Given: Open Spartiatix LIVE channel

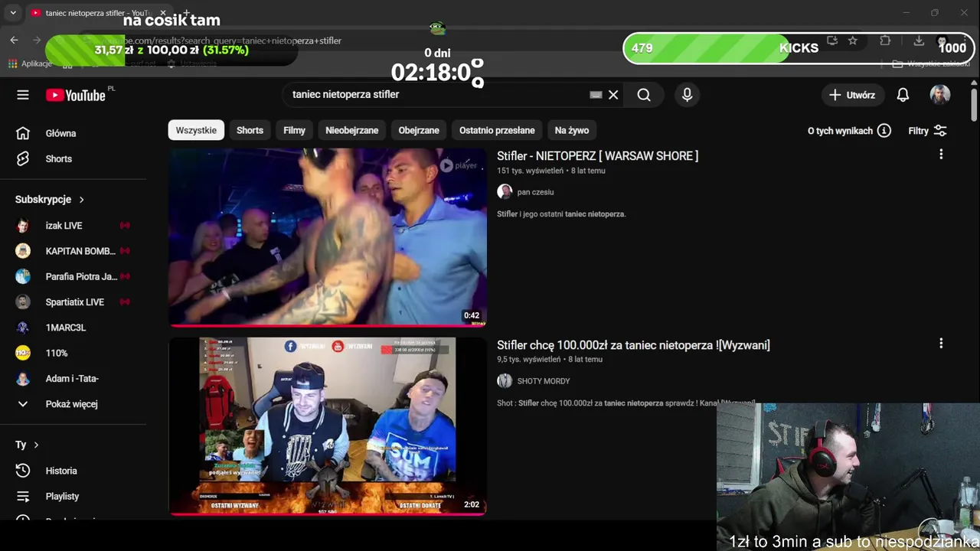Looking at the screenshot, I should [73, 302].
